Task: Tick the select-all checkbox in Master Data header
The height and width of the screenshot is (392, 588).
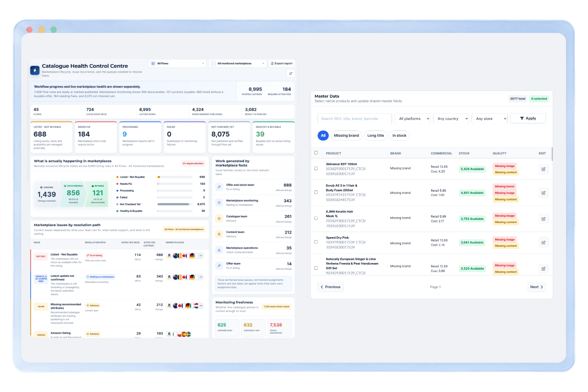Action: [316, 153]
